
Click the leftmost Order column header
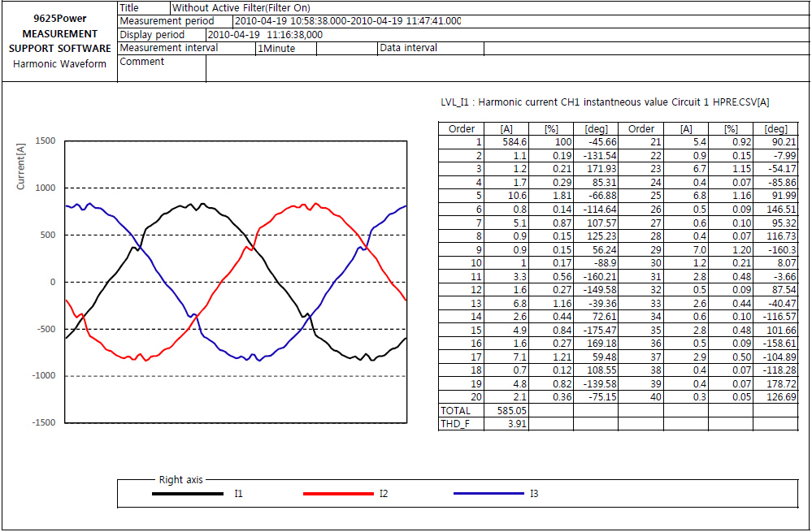tap(462, 128)
